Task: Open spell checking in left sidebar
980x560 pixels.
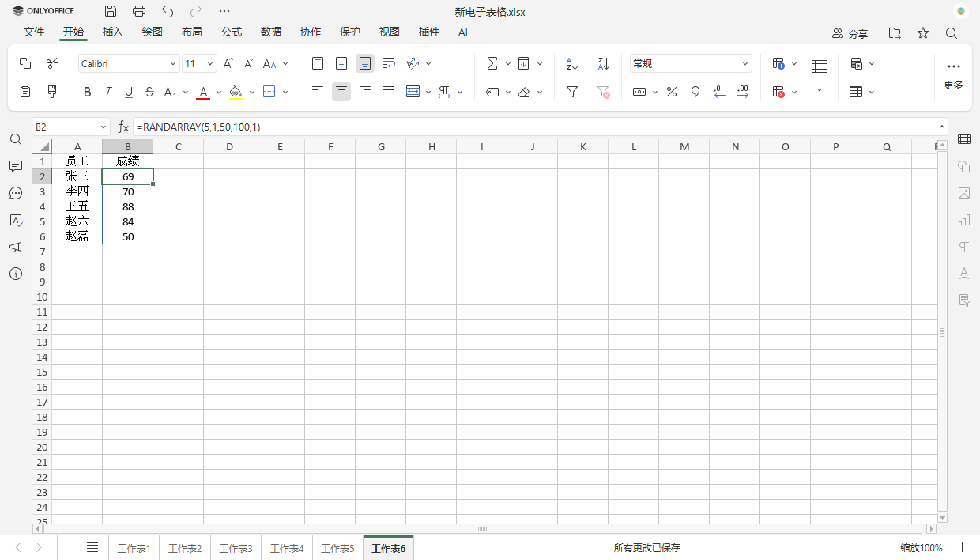Action: click(x=16, y=220)
